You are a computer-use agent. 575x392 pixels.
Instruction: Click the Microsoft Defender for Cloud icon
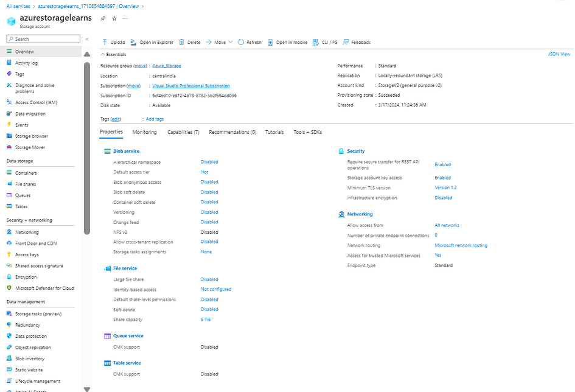tap(9, 288)
